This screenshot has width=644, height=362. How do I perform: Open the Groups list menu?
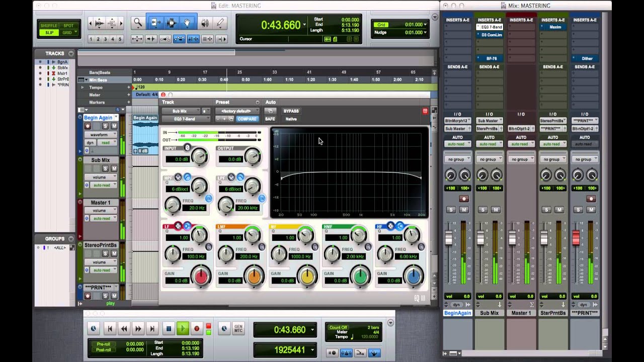pos(71,239)
